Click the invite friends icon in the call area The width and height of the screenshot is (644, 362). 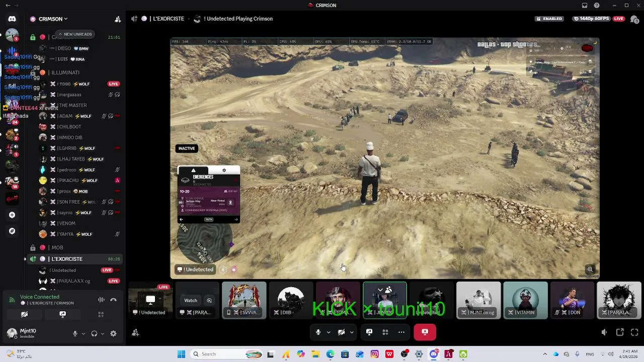click(x=135, y=332)
